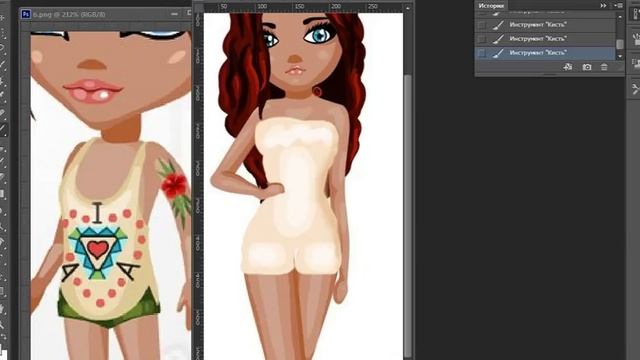The width and height of the screenshot is (640, 360).
Task: Click the vertical scrollbar of the red-haired girl document
Action: pos(407,216)
